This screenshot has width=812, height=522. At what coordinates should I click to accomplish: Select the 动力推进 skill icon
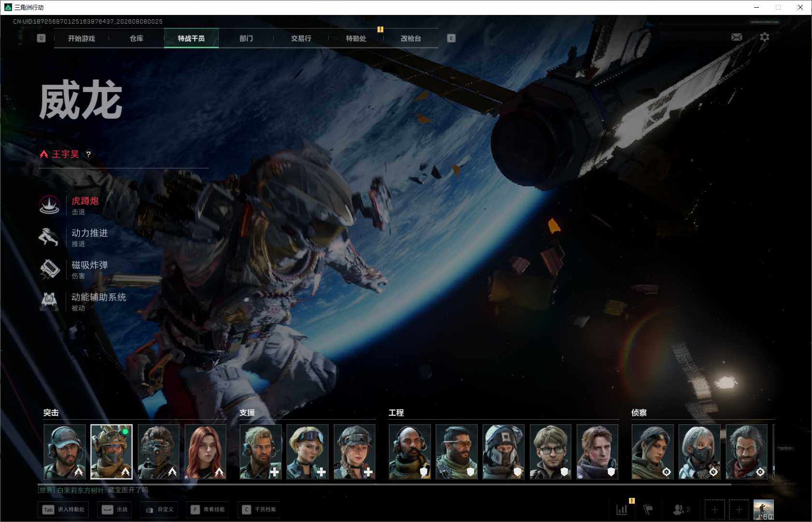click(x=49, y=237)
